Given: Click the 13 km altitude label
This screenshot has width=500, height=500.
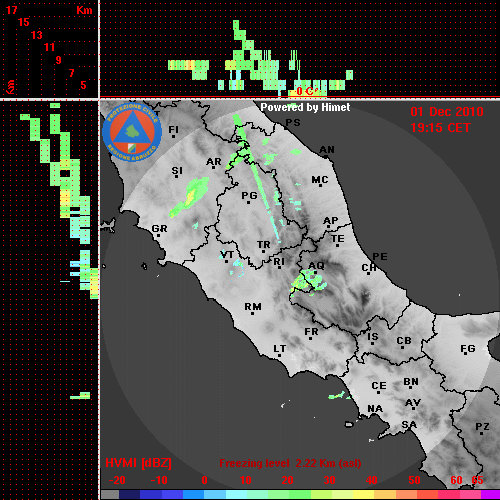Looking at the screenshot, I should pos(37,35).
